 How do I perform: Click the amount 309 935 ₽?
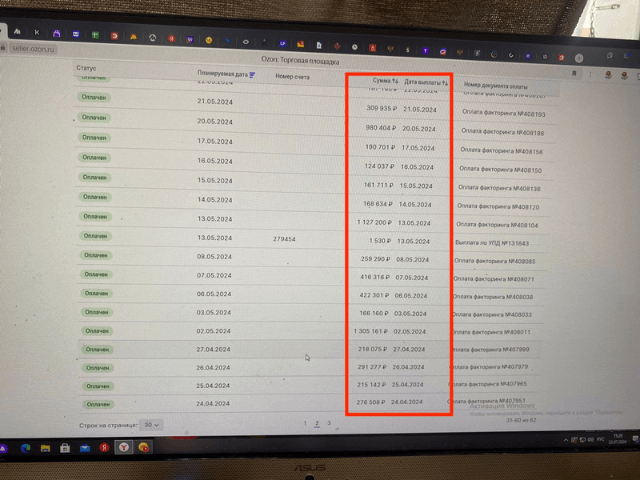click(x=382, y=108)
